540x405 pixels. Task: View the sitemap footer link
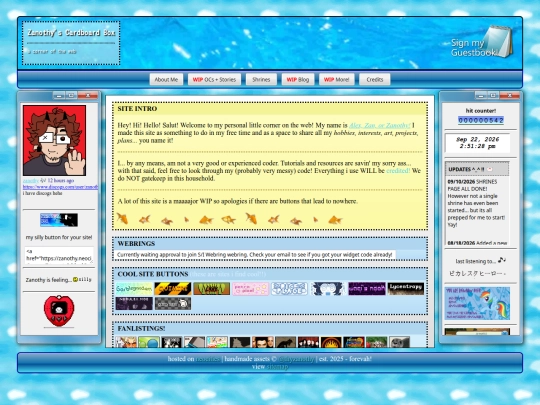coord(277,366)
